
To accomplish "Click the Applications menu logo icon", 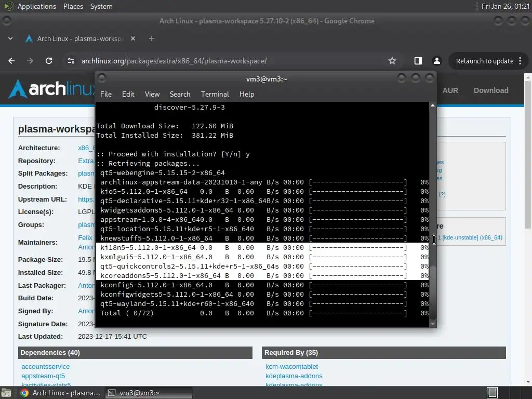I will pyautogui.click(x=8, y=6).
